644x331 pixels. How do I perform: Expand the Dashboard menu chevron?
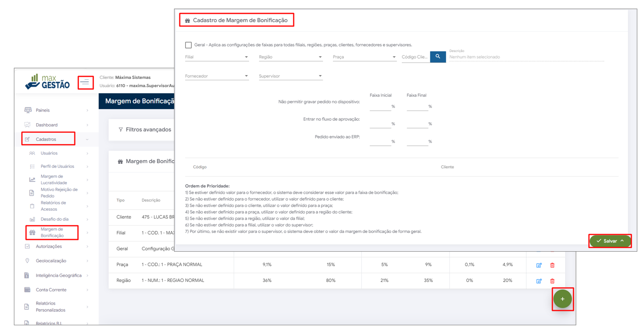(87, 125)
